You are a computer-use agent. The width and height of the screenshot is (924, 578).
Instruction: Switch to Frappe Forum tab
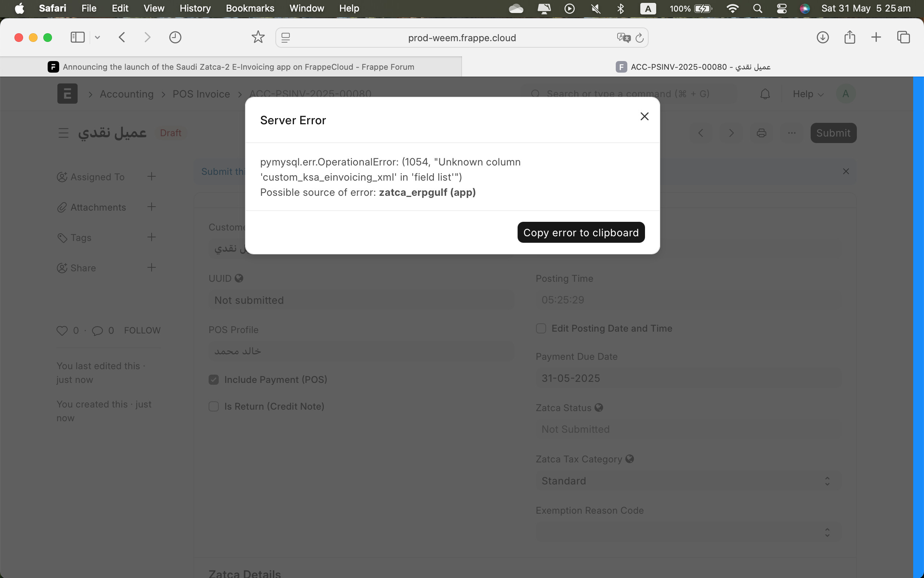click(231, 67)
